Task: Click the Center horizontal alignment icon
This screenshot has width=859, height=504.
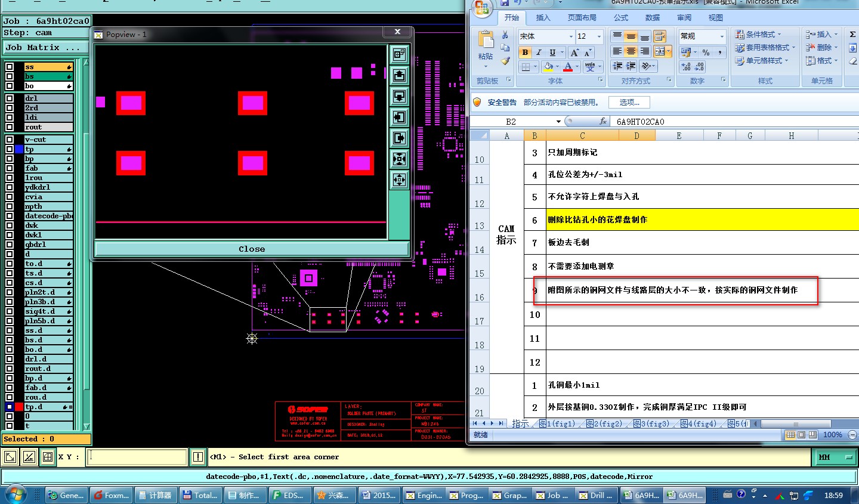Action: point(631,52)
